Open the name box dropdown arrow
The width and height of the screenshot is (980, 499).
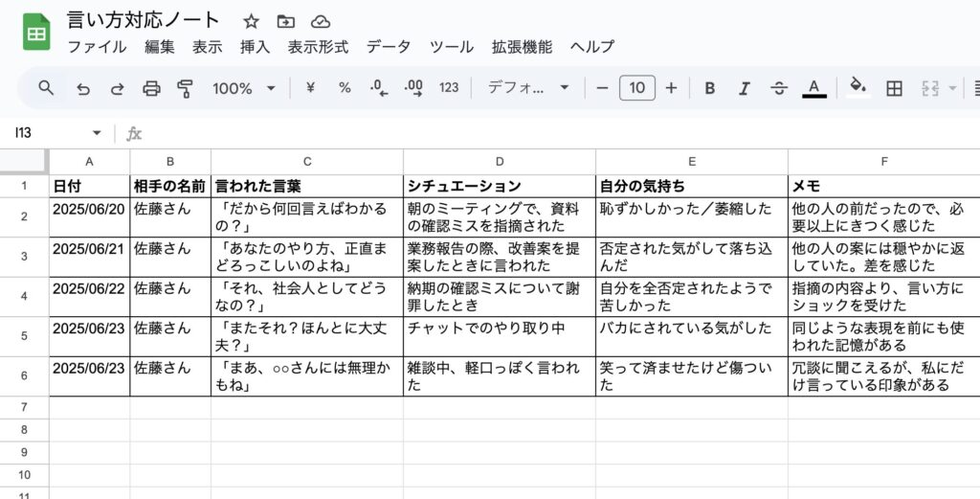97,133
